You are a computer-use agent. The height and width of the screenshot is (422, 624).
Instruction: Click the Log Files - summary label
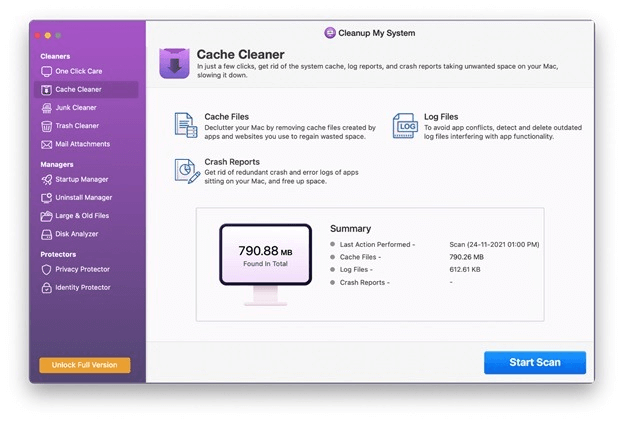pos(356,270)
